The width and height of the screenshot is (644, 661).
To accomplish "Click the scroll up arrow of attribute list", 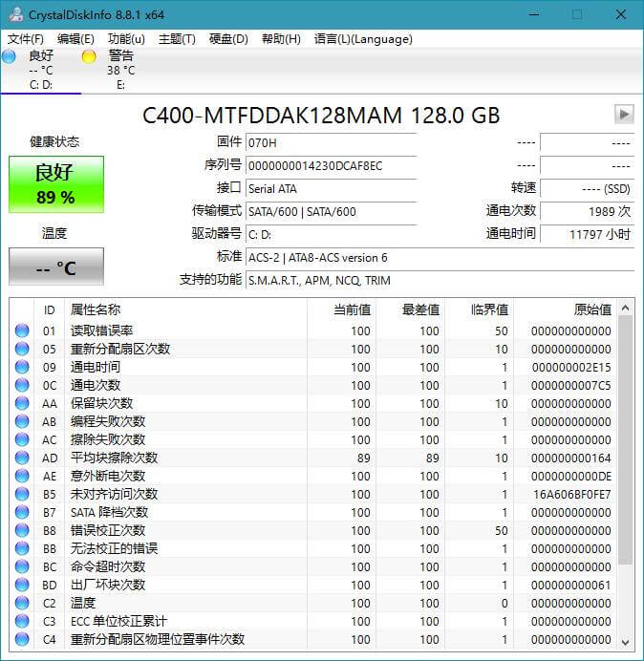I will pyautogui.click(x=626, y=308).
